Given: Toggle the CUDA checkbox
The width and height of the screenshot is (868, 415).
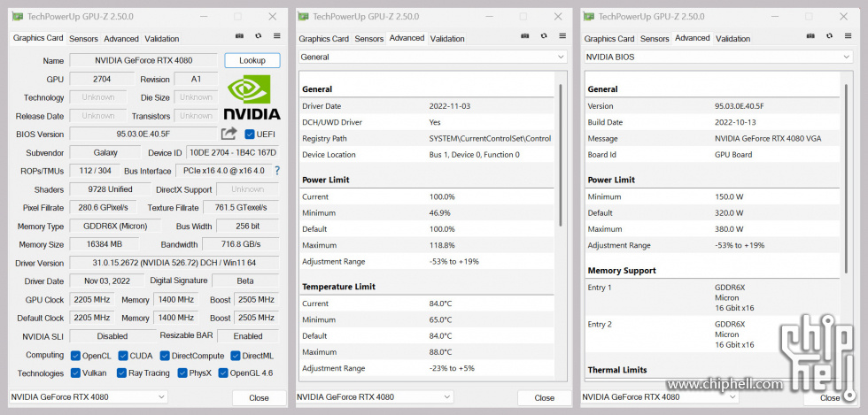Looking at the screenshot, I should tap(123, 355).
